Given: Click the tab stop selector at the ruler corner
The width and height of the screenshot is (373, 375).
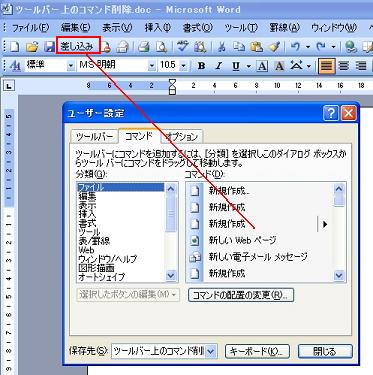Looking at the screenshot, I should (x=9, y=86).
